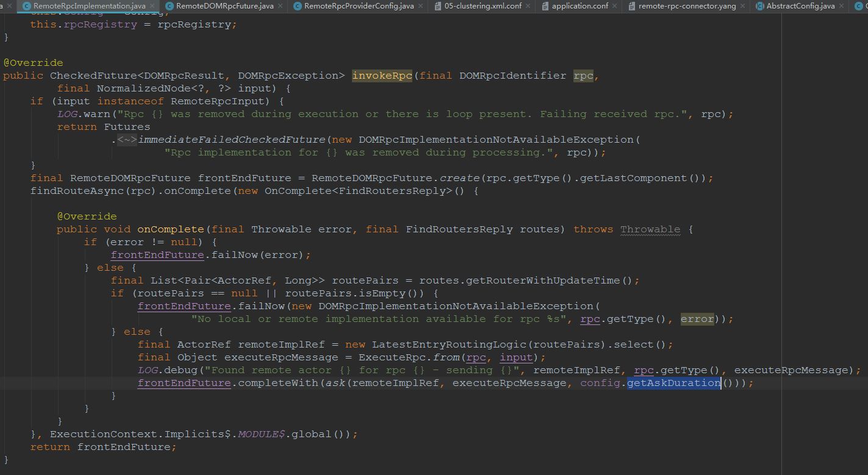Click the file icon on 05-clustering.xml.conf tab
The height and width of the screenshot is (475, 868).
(437, 6)
